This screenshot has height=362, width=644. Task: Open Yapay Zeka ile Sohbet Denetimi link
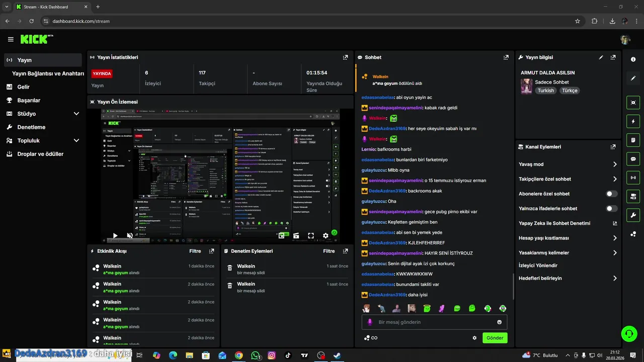pyautogui.click(x=568, y=223)
